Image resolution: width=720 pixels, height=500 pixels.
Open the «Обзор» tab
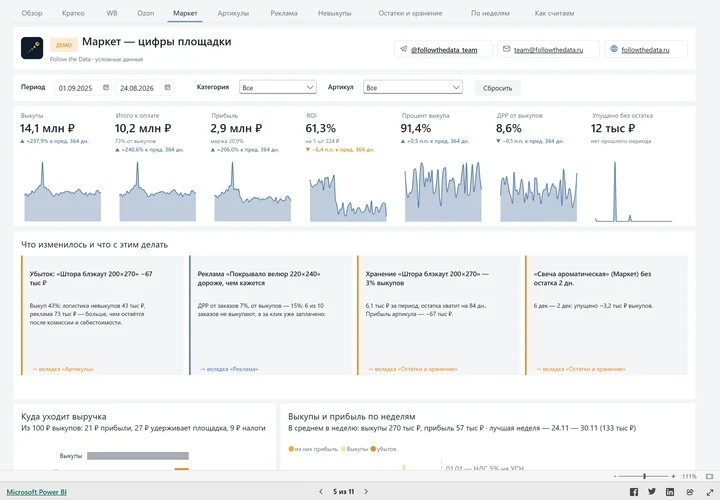click(x=32, y=13)
